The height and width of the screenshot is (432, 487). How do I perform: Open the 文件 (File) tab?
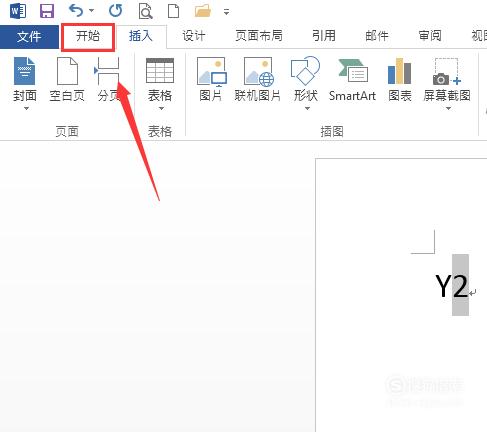tap(29, 36)
